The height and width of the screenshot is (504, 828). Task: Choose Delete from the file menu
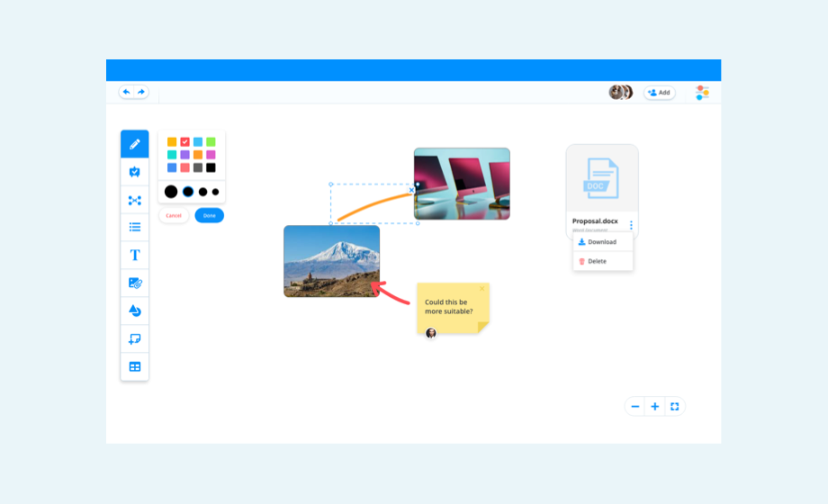tap(597, 261)
